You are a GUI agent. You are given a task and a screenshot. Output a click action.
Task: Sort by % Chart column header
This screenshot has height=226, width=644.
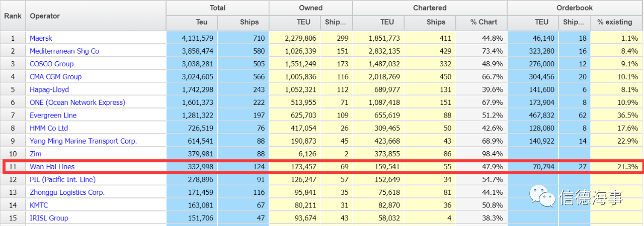click(481, 22)
